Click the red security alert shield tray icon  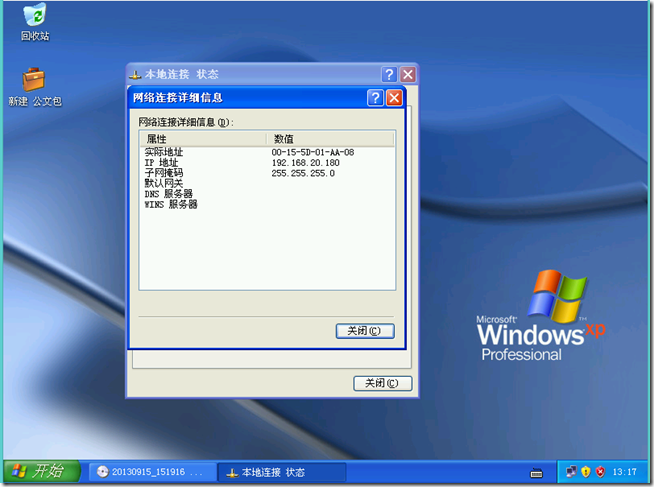tap(600, 472)
